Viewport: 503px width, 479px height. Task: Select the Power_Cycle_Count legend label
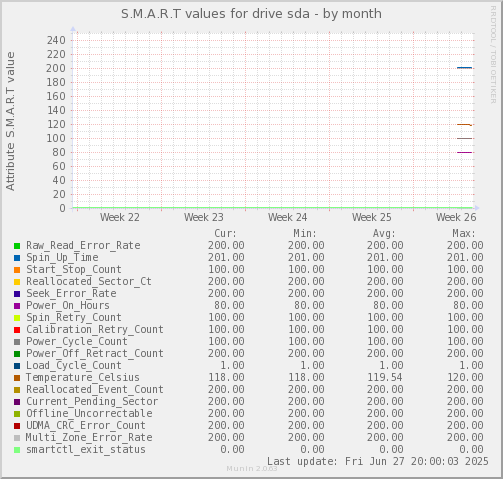pyautogui.click(x=77, y=342)
